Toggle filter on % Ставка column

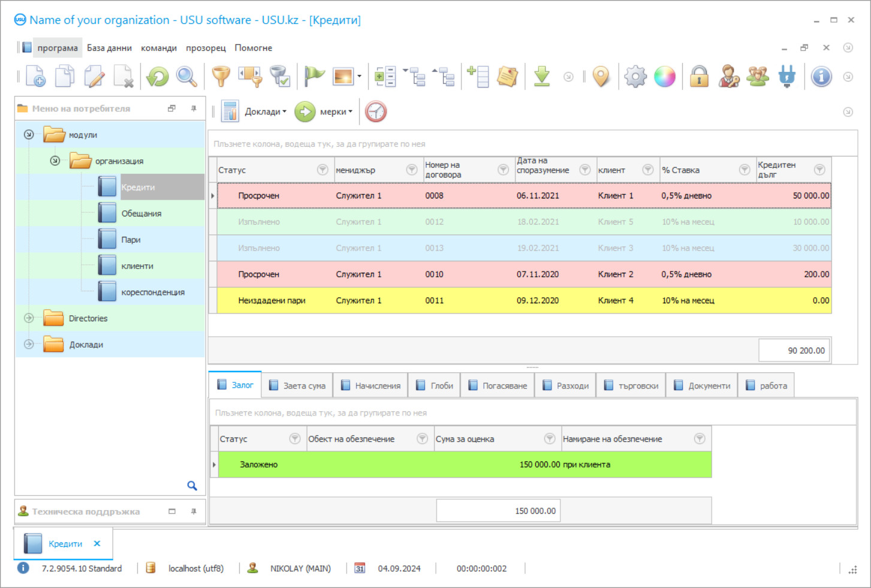(745, 170)
